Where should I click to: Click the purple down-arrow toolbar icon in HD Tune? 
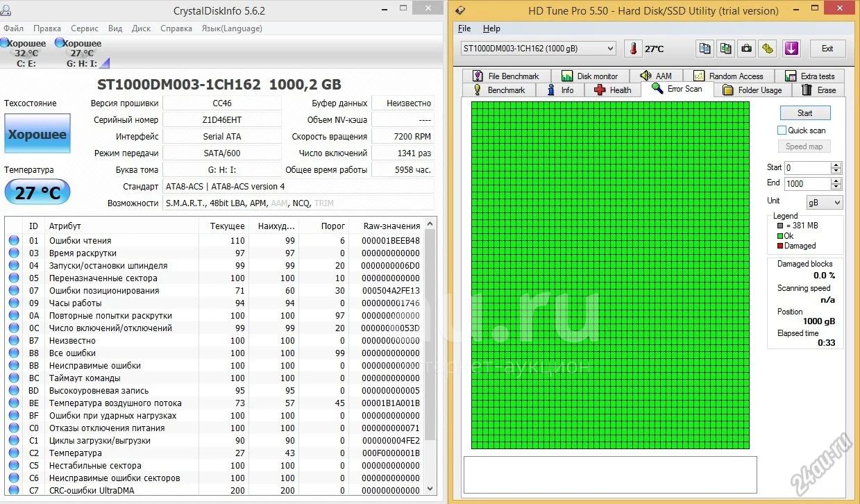coord(791,49)
